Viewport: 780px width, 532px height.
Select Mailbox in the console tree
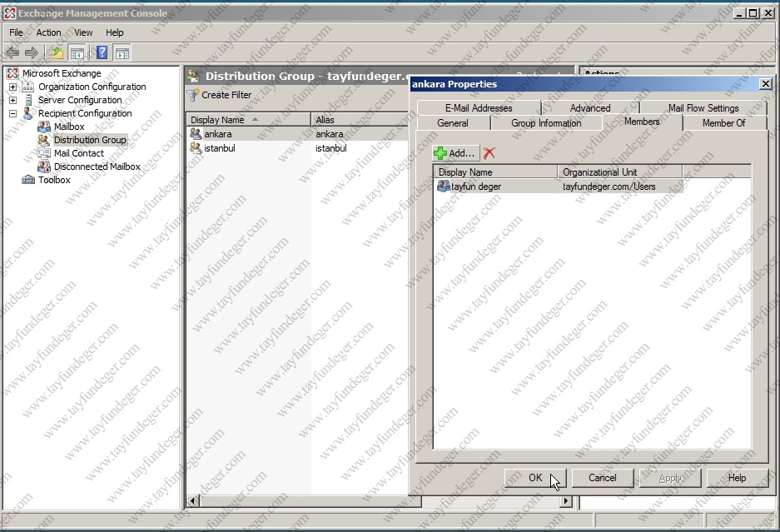[69, 127]
